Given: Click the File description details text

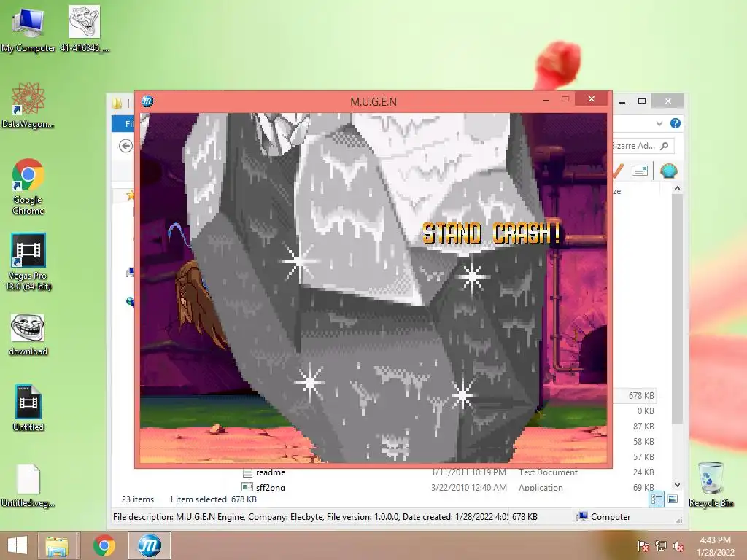Looking at the screenshot, I should pyautogui.click(x=311, y=517).
